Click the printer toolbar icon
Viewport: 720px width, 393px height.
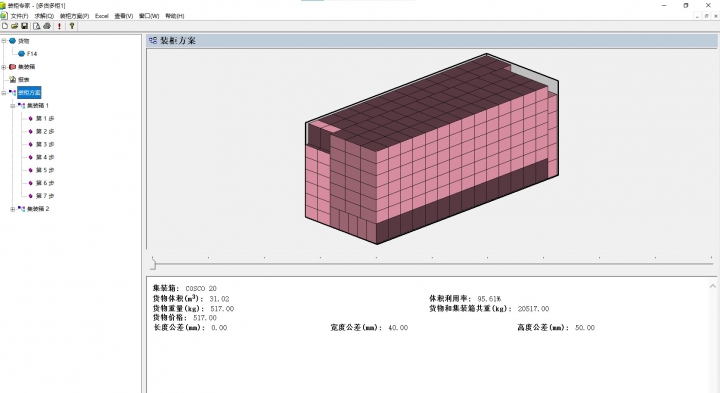click(47, 26)
